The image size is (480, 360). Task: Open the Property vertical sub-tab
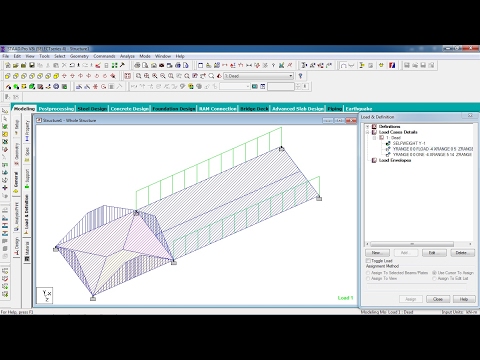(x=27, y=130)
